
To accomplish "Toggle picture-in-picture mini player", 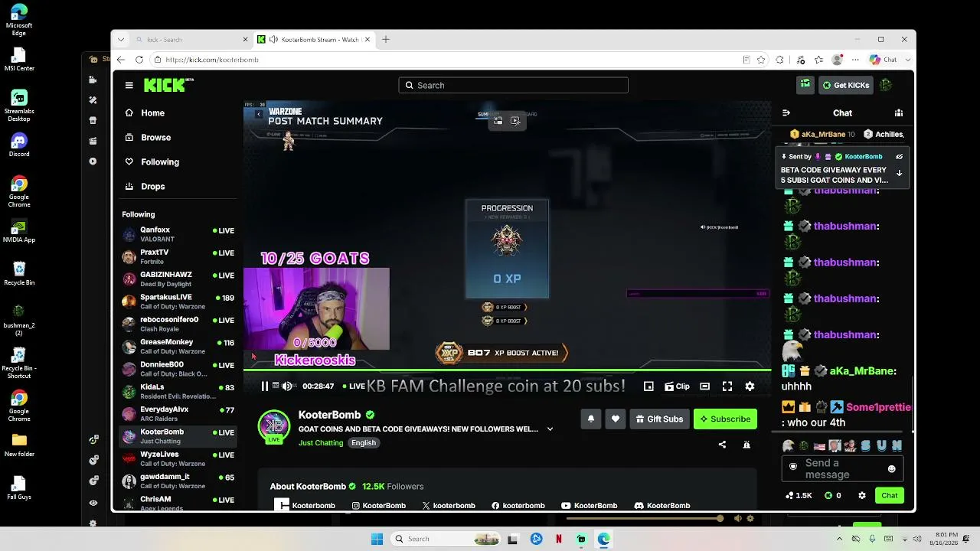I will pos(648,386).
